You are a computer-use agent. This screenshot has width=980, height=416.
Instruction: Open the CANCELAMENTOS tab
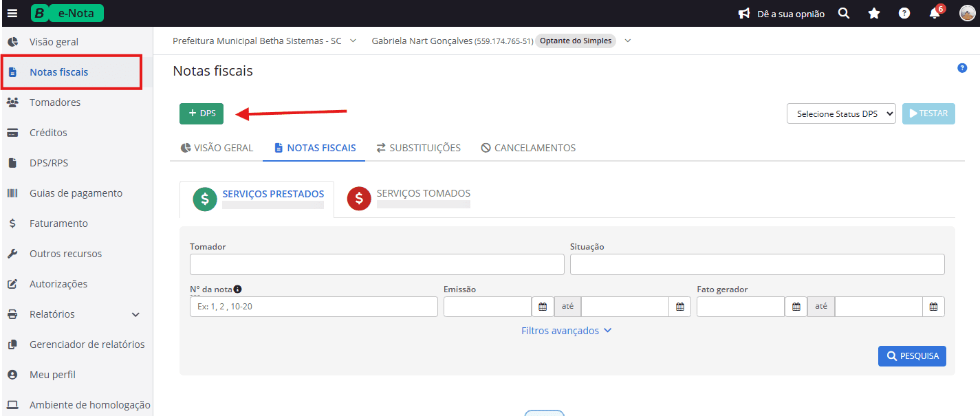528,147
